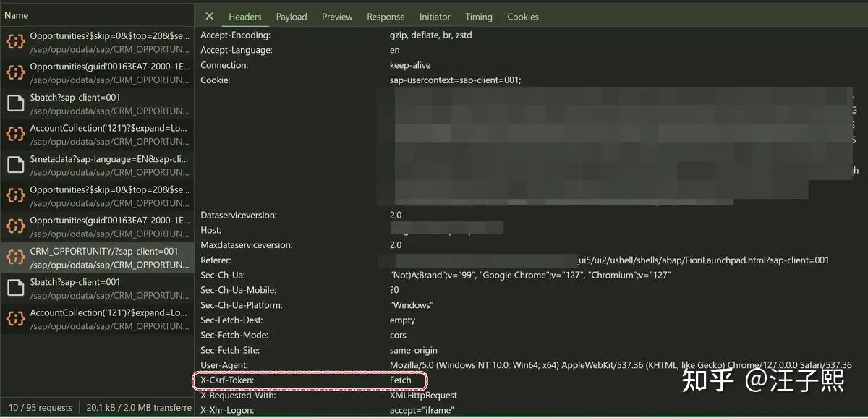Click the Sec-Ch-Ua: header name
868x418 pixels.
(x=222, y=275)
